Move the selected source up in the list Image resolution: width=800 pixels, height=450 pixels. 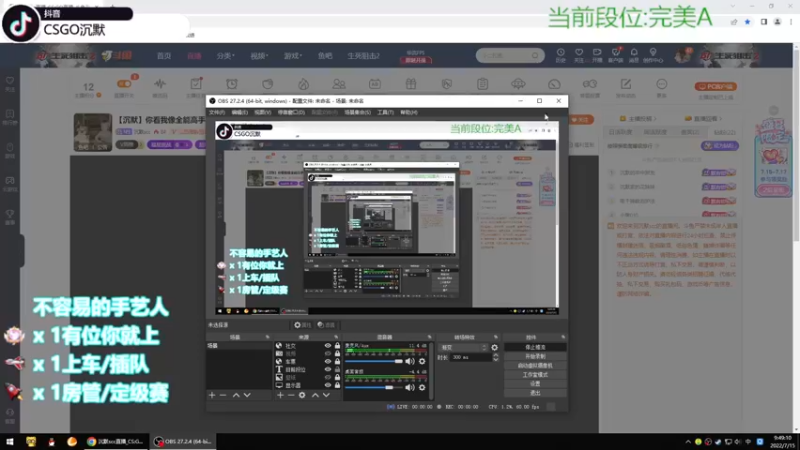pos(315,395)
